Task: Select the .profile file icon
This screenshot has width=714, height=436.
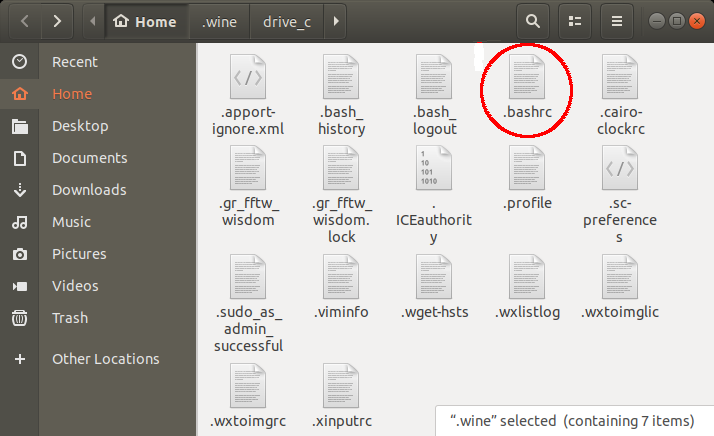Action: 527,168
